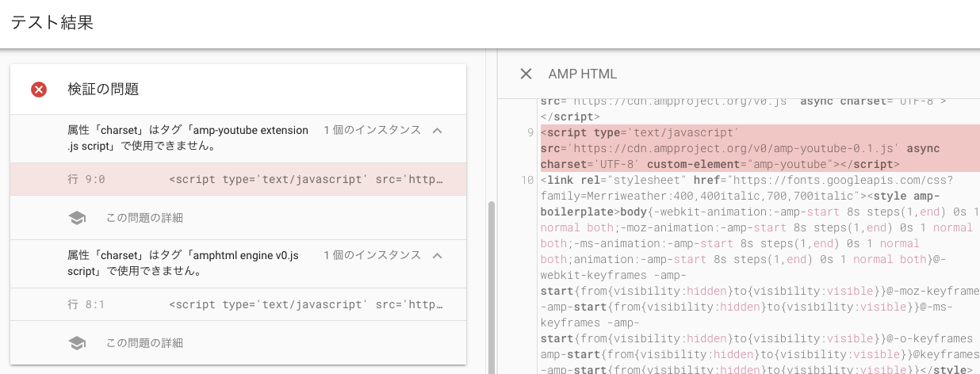Click the fonts.googleapis.com stylesheet URL in code
980x374 pixels.
tap(747, 186)
